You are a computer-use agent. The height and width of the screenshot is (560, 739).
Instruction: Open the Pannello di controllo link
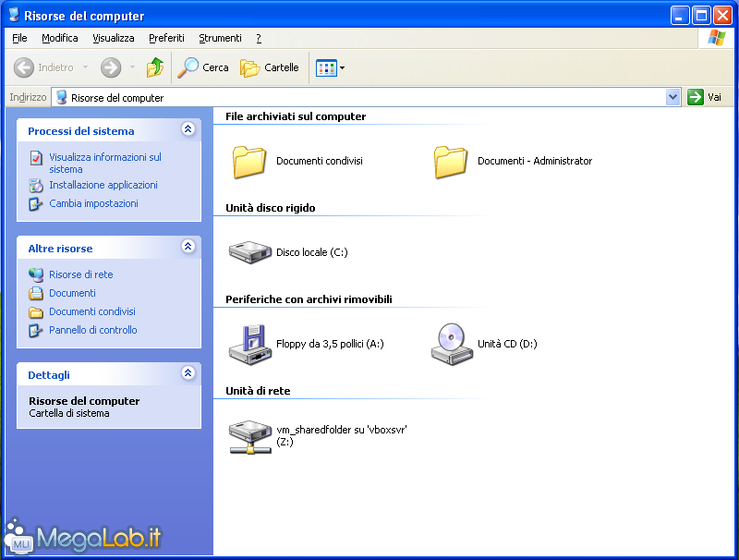[93, 330]
